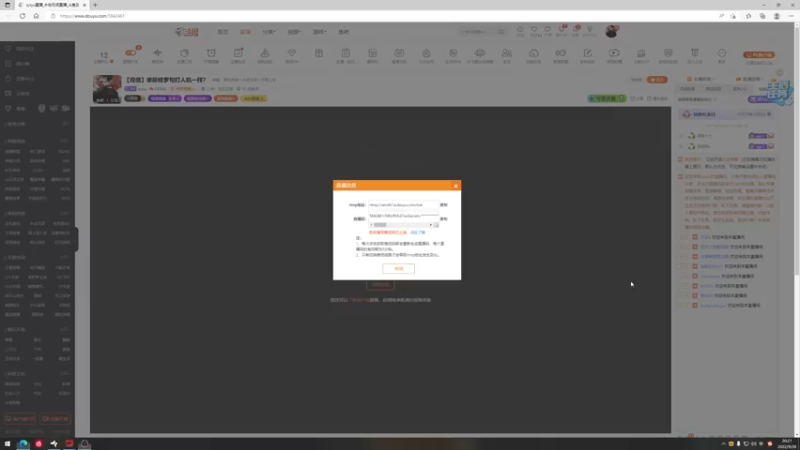Click the orange follow button near the title
Screen dimensions: 800x450
pos(657,80)
